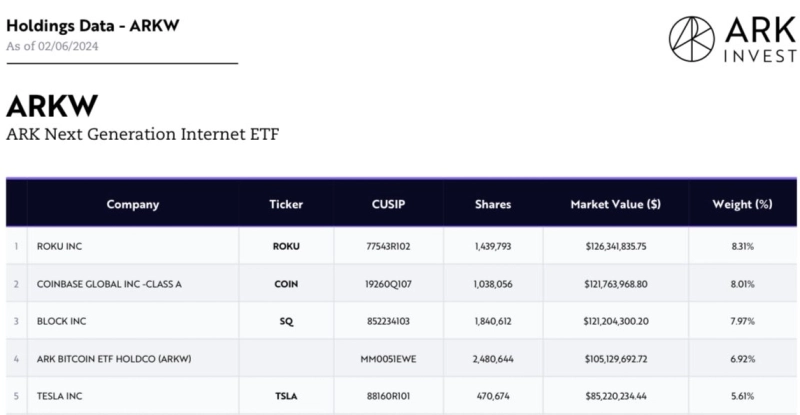The image size is (800, 415).
Task: Select the COIN ticker symbol
Action: tap(286, 284)
